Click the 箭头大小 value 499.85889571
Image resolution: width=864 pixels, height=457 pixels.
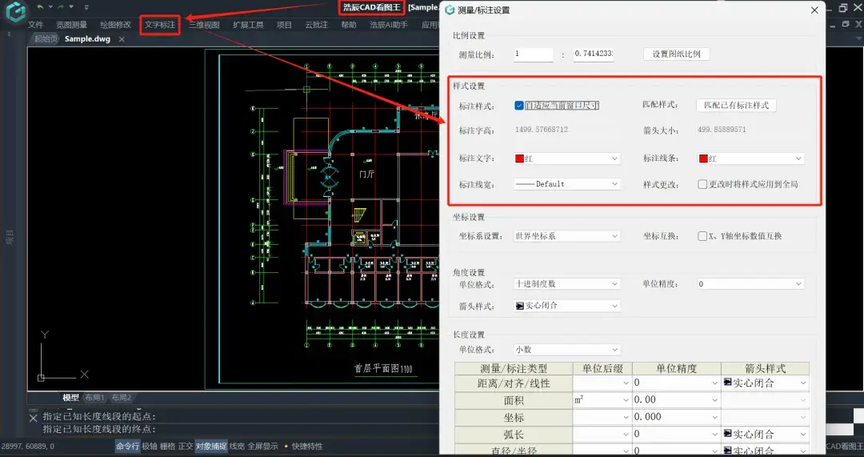721,130
